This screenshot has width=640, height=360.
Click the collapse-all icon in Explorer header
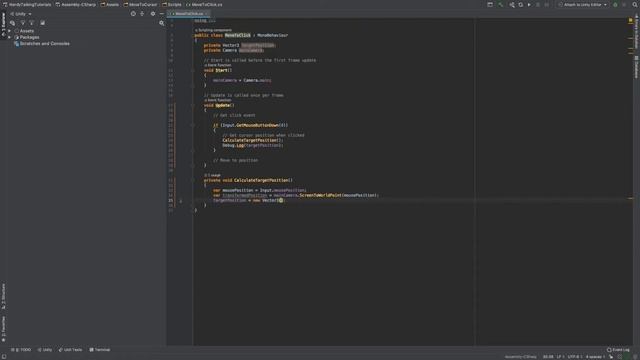(142, 14)
